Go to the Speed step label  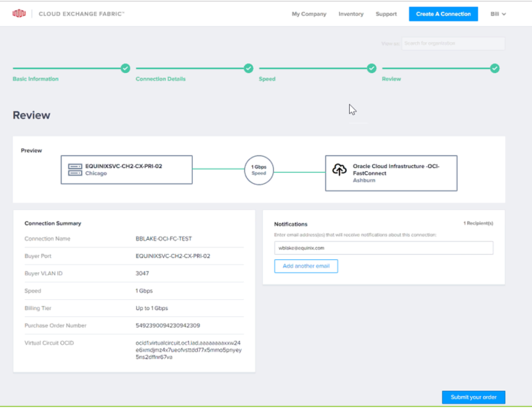(267, 79)
